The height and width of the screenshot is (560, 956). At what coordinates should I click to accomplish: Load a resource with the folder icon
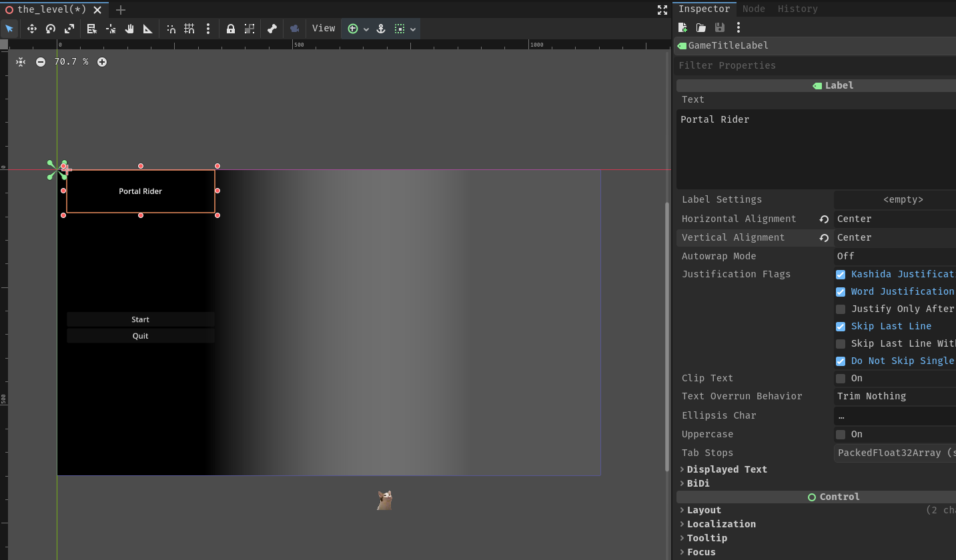(x=701, y=27)
